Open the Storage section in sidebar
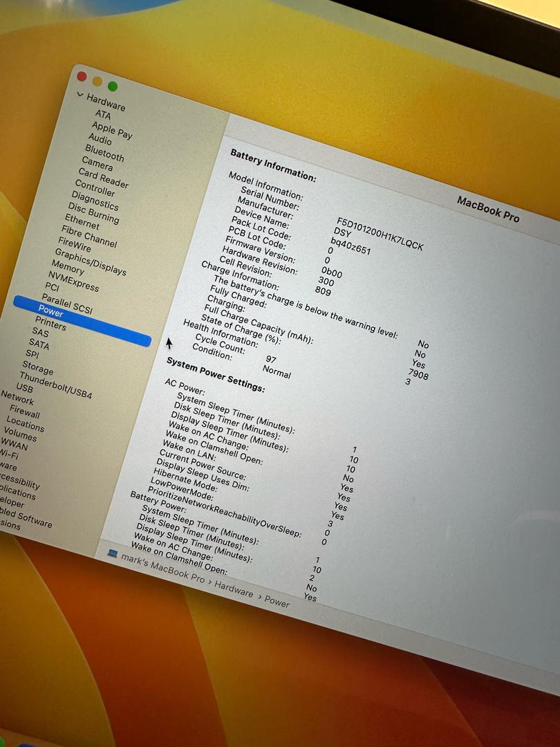This screenshot has width=560, height=747. (37, 367)
